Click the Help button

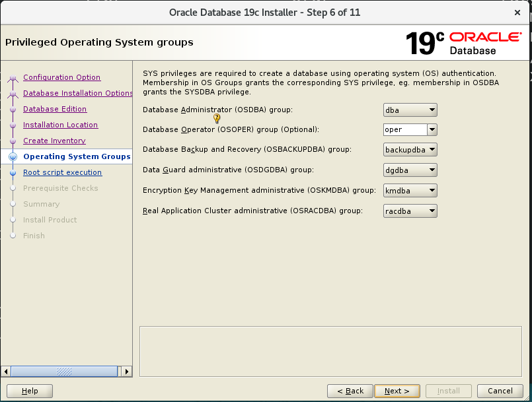point(30,391)
